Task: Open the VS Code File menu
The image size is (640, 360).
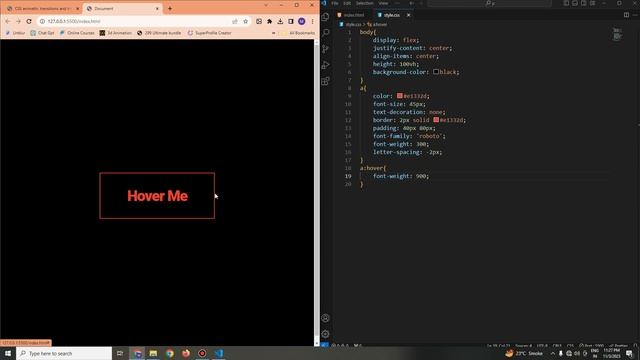Action: [x=335, y=3]
